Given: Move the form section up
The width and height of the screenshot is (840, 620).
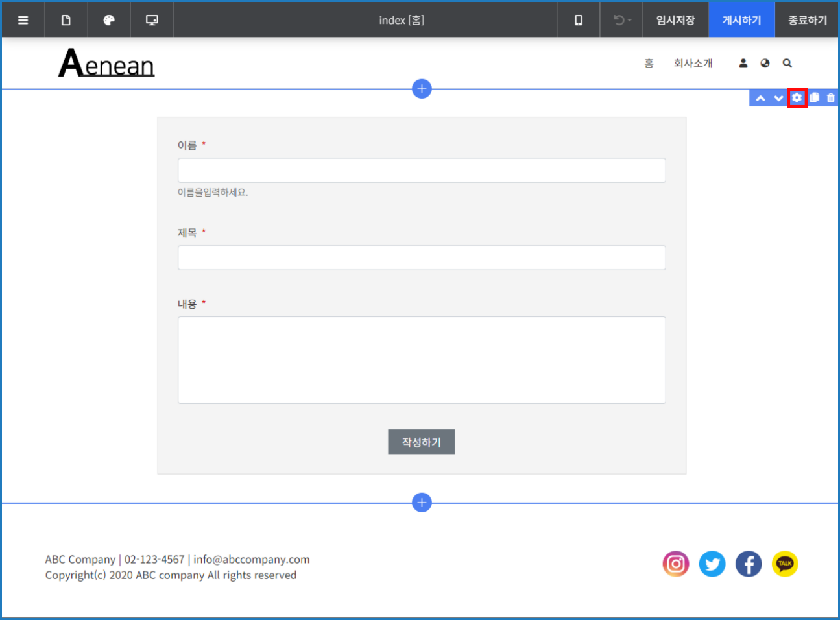Looking at the screenshot, I should pyautogui.click(x=760, y=97).
